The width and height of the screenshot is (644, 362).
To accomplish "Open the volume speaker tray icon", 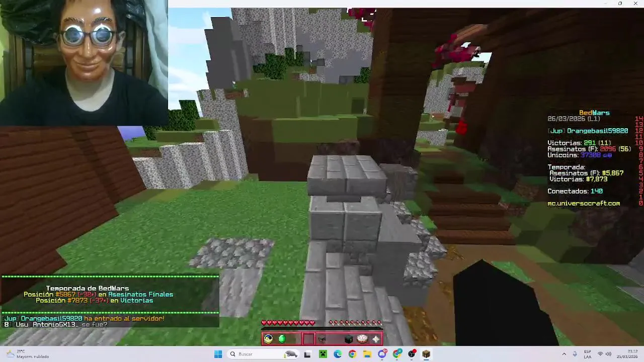I will 608,354.
